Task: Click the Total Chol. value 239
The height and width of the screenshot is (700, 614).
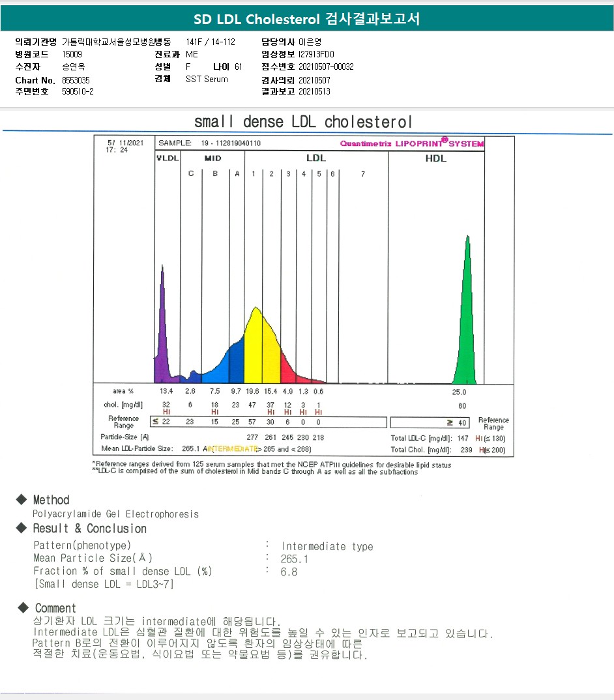Action: (466, 450)
